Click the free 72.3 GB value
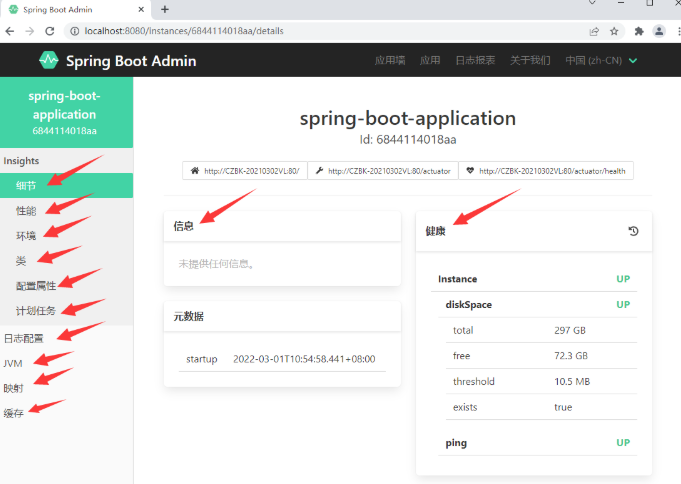Image resolution: width=681 pixels, height=484 pixels. click(571, 356)
